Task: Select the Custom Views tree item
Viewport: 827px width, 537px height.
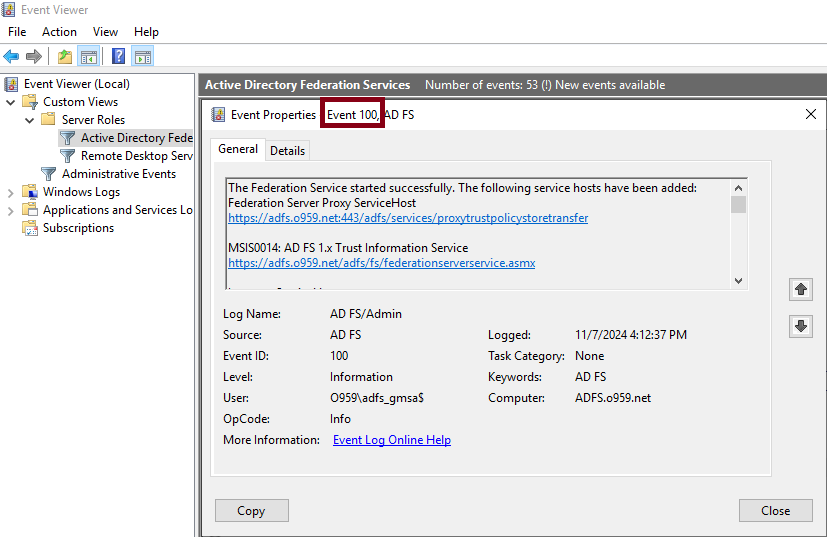Action: (x=80, y=102)
